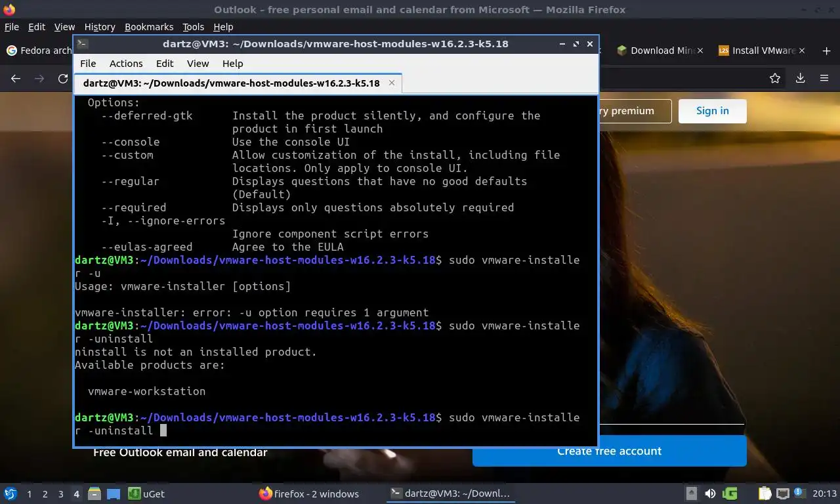This screenshot has height=504, width=840.
Task: Click the uGet tray icon
Action: point(730,493)
